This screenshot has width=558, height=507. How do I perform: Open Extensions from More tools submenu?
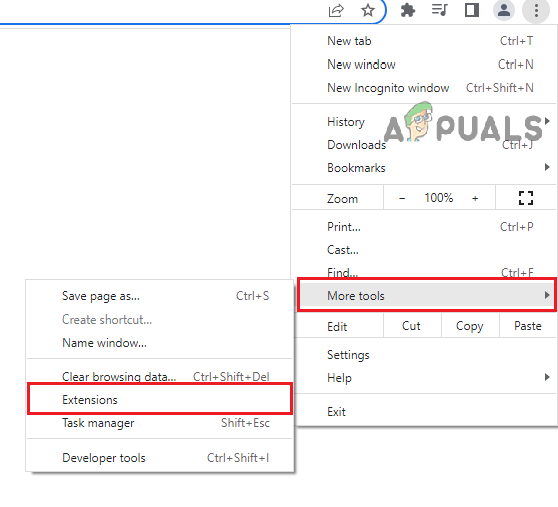click(160, 400)
